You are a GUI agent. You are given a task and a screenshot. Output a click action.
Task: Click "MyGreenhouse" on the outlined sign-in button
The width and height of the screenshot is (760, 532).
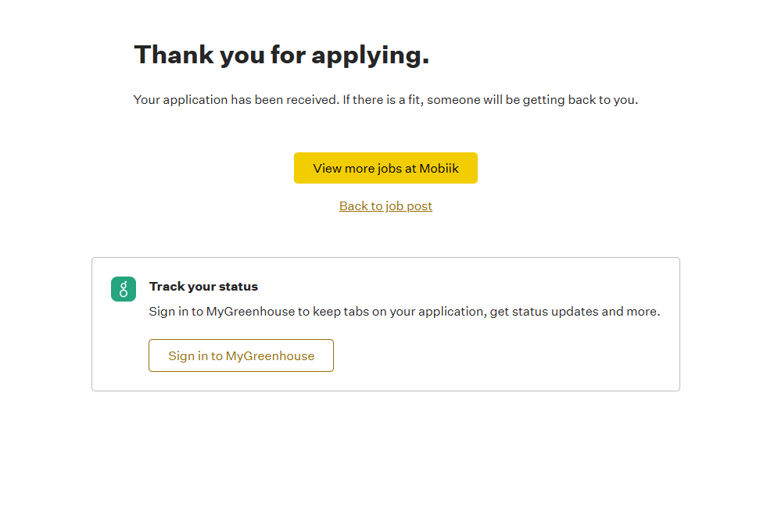point(270,356)
